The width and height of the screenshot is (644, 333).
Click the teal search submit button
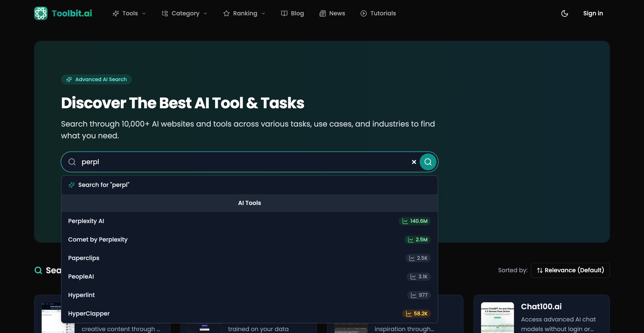(428, 162)
